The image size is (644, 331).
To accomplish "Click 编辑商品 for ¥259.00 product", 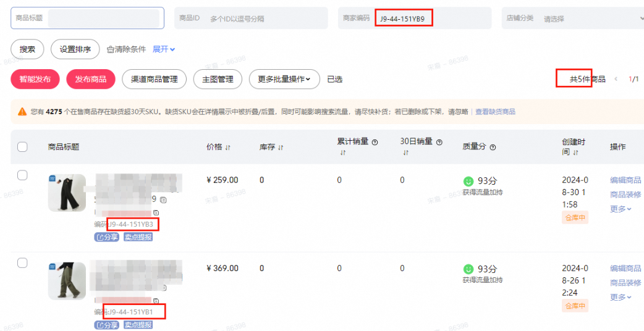I will 625,180.
